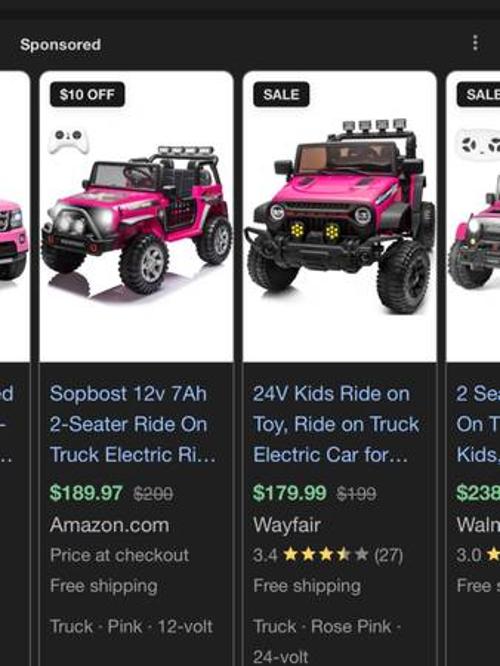Open Sopbost 12v 7Ah 2-Seater title link
Viewport: 500px width, 666px height.
(133, 424)
